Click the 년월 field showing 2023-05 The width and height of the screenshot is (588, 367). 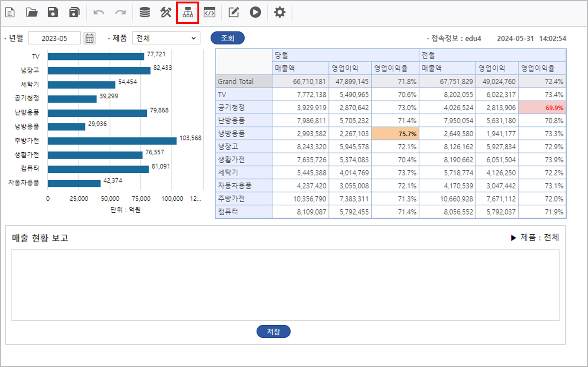[54, 38]
